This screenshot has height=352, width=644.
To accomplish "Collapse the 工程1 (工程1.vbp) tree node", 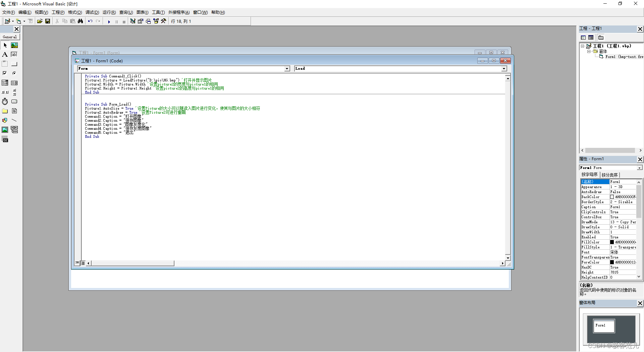I will pos(583,46).
